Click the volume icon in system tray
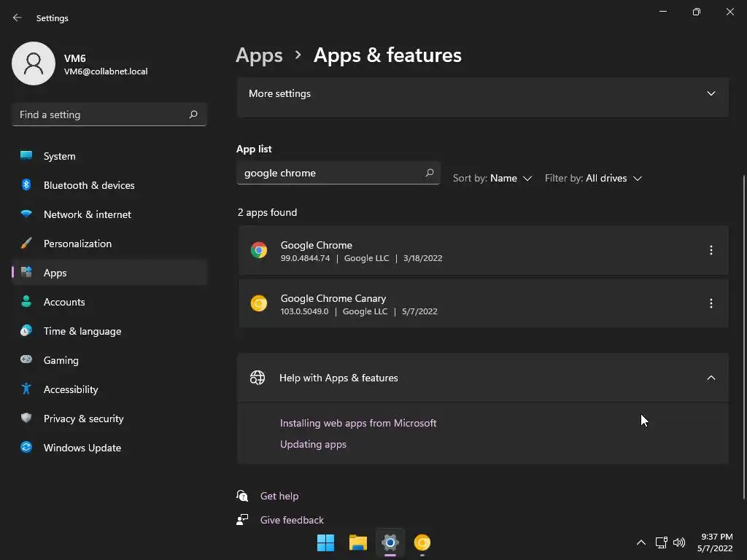This screenshot has width=747, height=560. click(679, 542)
